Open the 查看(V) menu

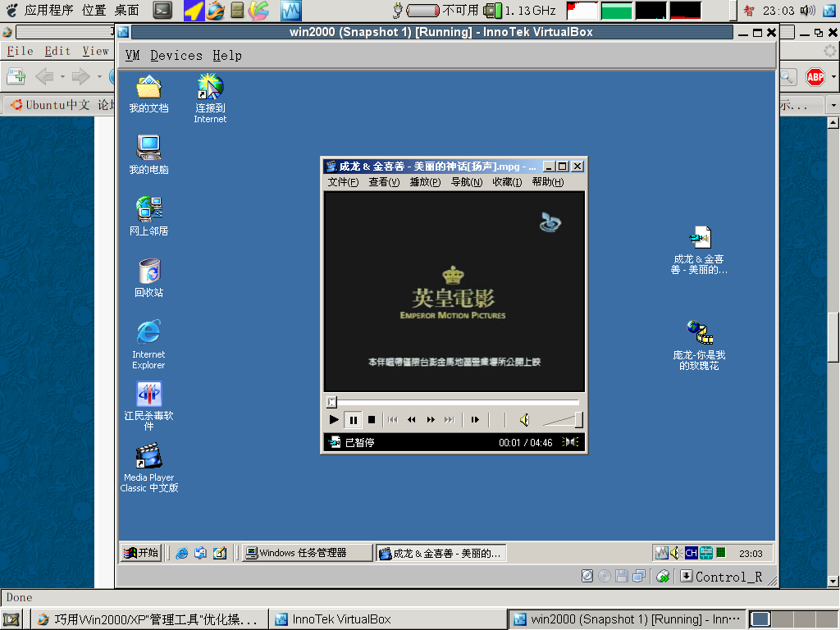384,182
